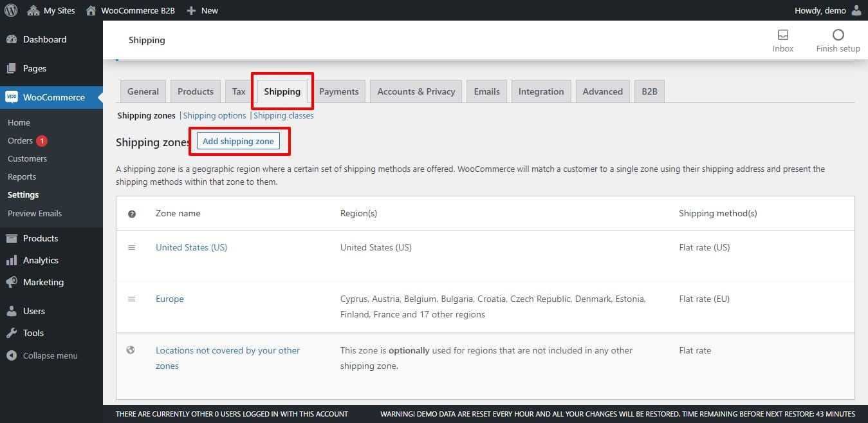
Task: Click the plus icon beside New
Action: tap(191, 10)
